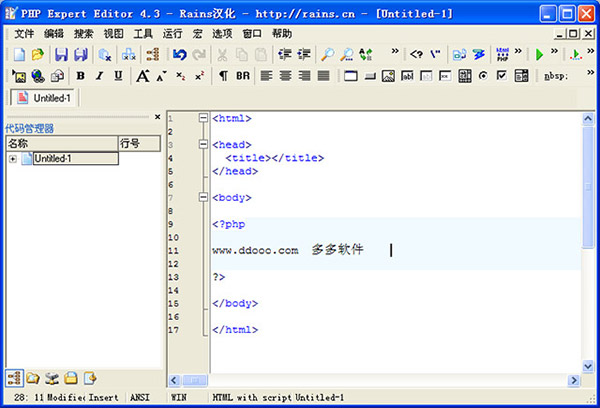Create a new document via toolbar

(x=19, y=55)
